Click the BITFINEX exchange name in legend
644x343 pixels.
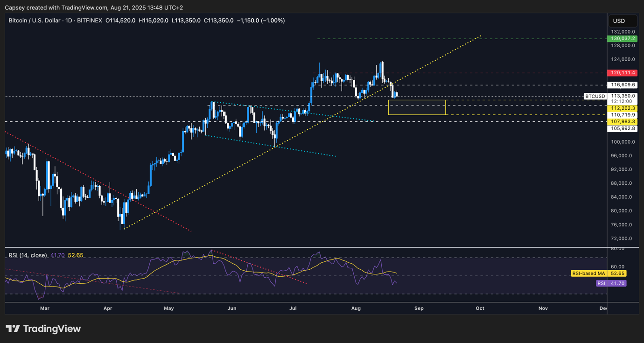pos(89,20)
